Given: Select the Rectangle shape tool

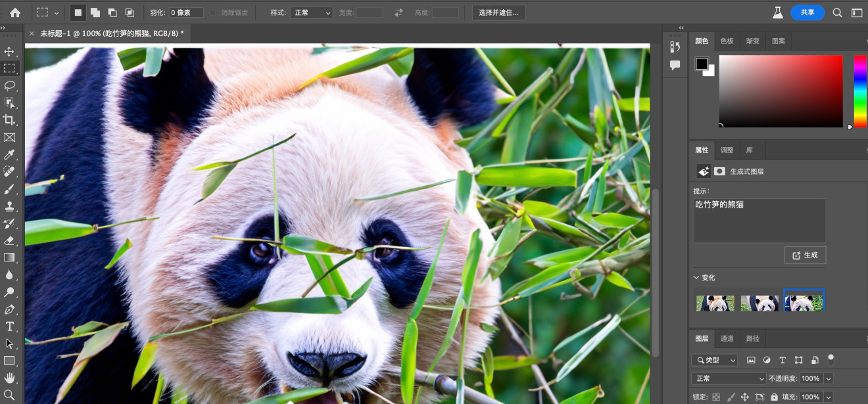Looking at the screenshot, I should click(x=9, y=361).
